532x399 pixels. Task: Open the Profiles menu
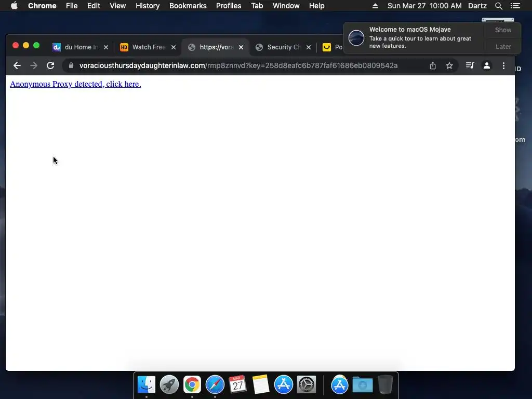(229, 6)
